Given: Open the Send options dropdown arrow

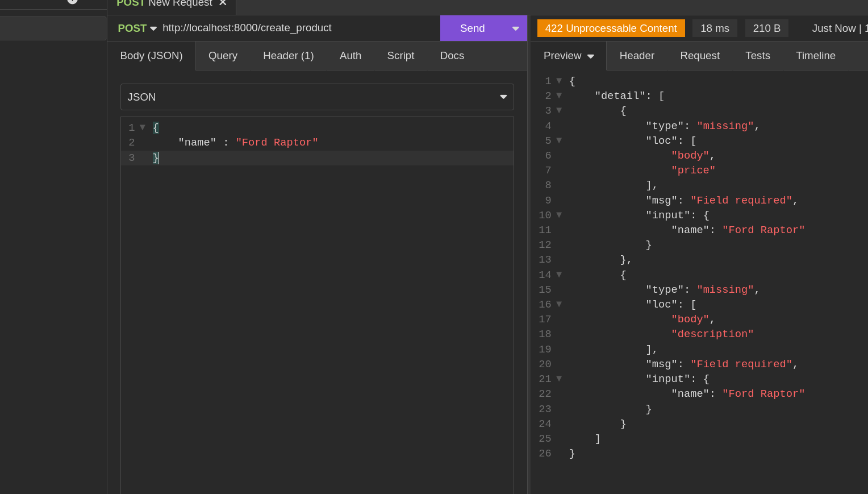Looking at the screenshot, I should click(515, 28).
